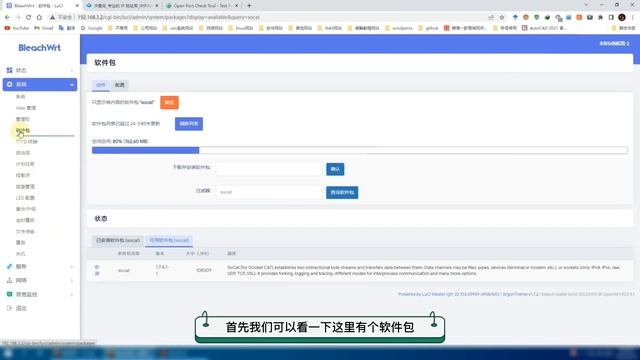Viewport: 640px width, 360px height.
Task: Click the socat size 106309 cell
Action: point(204,270)
